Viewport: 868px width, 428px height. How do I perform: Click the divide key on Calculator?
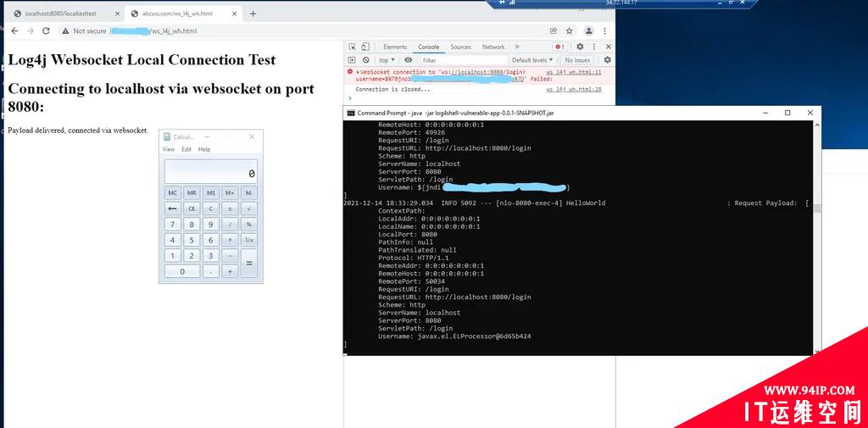tap(230, 225)
